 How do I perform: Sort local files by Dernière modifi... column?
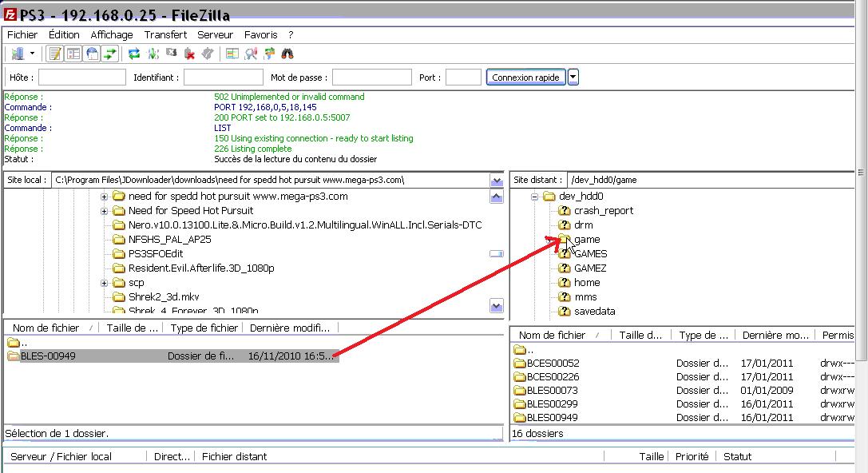point(290,328)
